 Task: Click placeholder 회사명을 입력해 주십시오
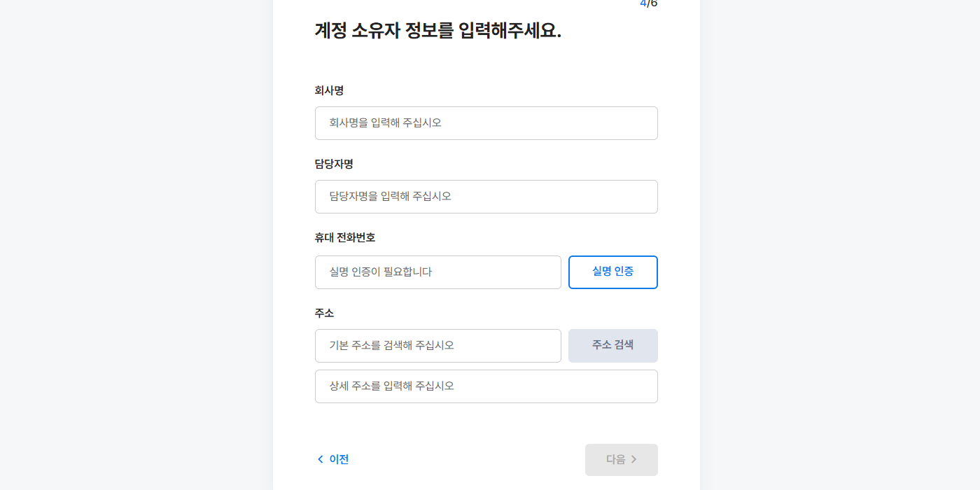(x=386, y=123)
